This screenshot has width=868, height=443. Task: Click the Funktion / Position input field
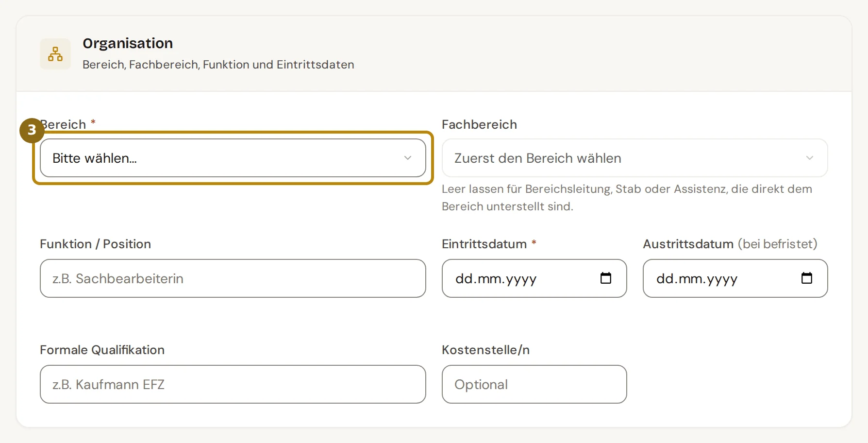click(233, 278)
